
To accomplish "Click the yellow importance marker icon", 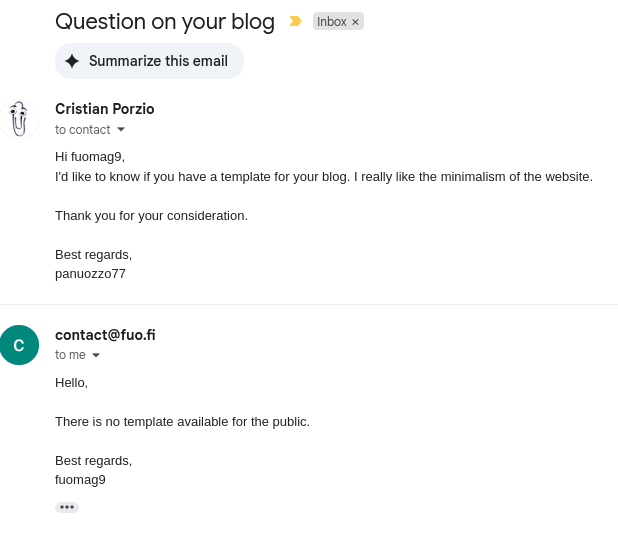I will tap(295, 21).
